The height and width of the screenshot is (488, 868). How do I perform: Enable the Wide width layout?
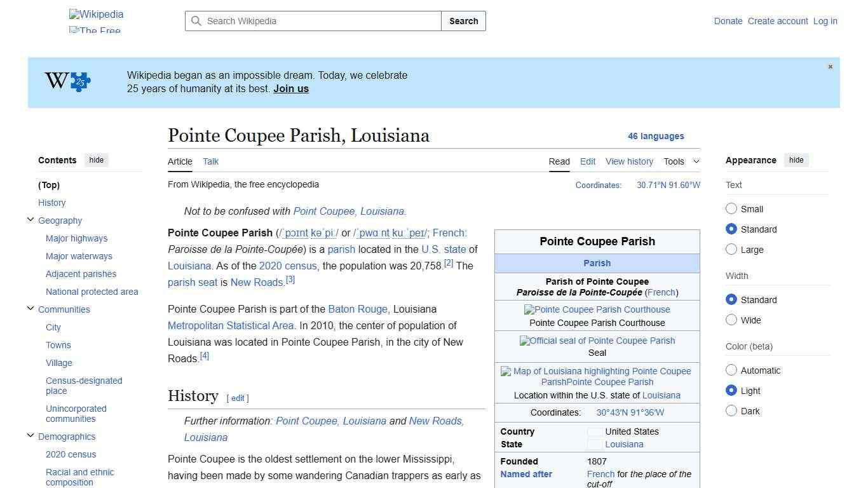coord(731,320)
